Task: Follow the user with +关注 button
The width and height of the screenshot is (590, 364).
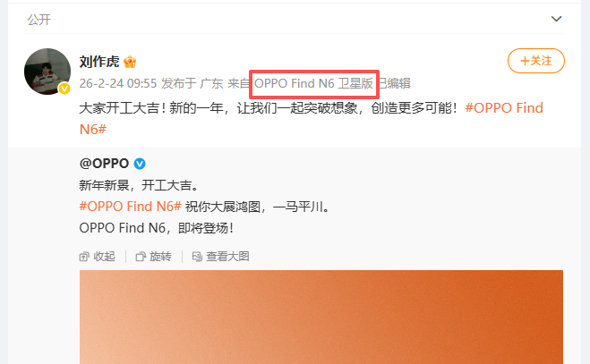Action: click(x=535, y=61)
